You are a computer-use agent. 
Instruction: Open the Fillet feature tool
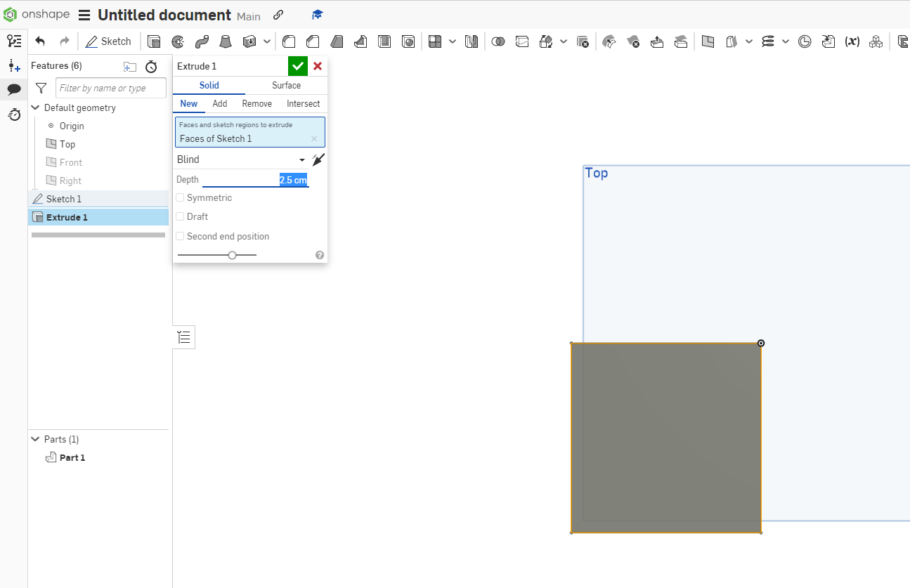point(289,41)
